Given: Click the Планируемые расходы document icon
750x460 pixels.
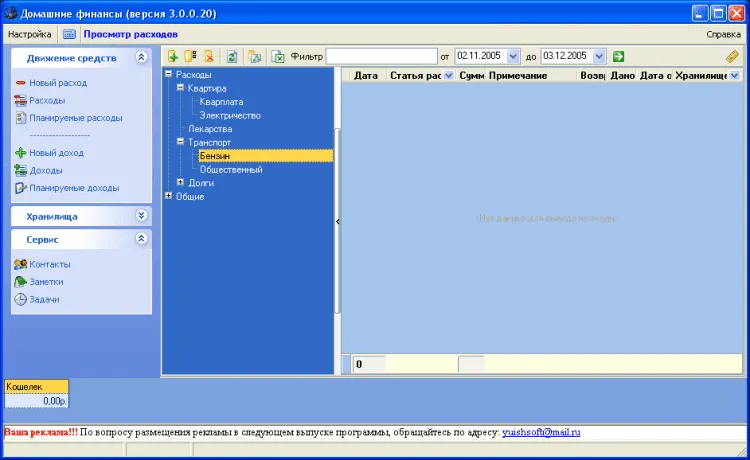Looking at the screenshot, I should tap(21, 118).
